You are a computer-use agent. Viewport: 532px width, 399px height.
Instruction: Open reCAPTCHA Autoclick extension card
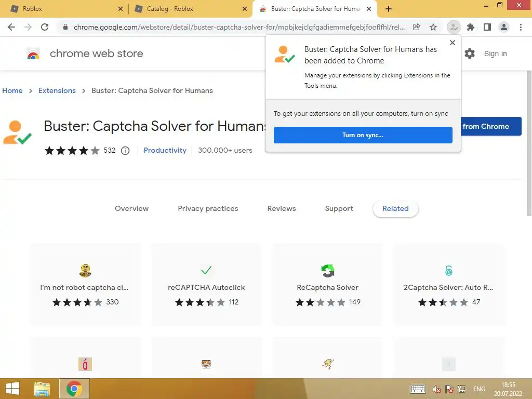click(206, 284)
